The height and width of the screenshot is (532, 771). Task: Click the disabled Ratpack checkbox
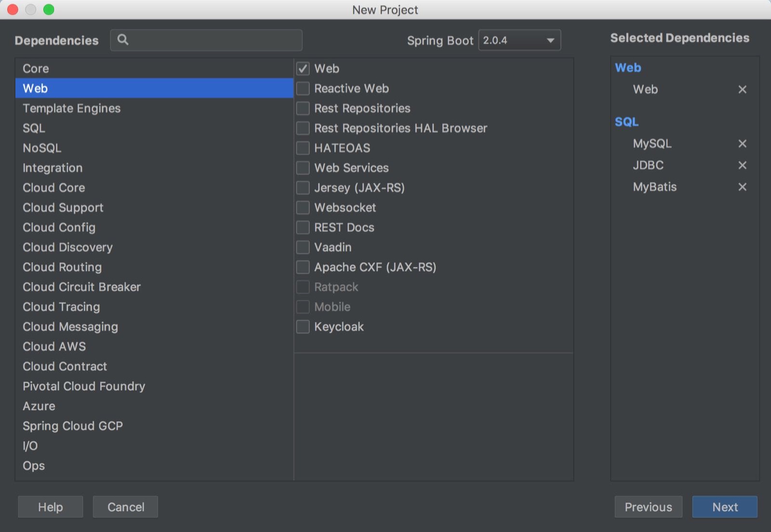coord(303,287)
